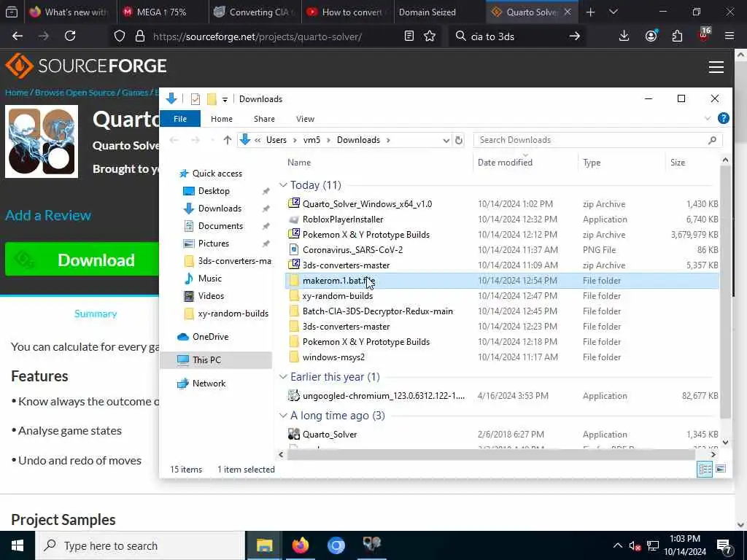747x560 pixels.
Task: Open the Share ribbon tab
Action: click(264, 119)
